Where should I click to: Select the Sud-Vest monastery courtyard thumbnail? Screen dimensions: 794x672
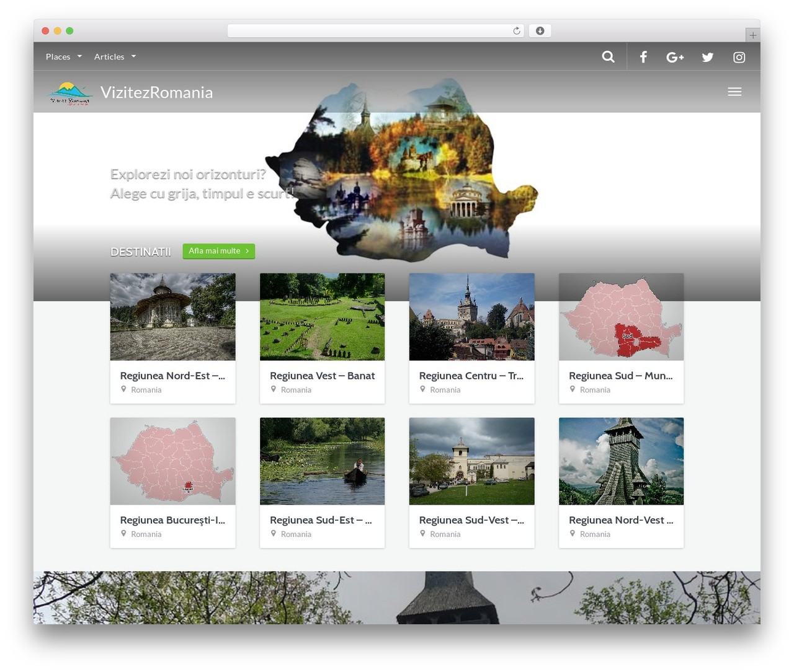coord(471,461)
